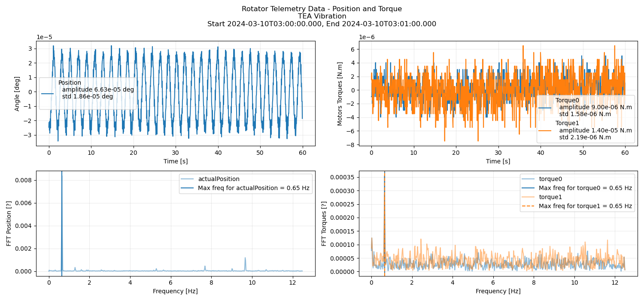This screenshot has height=301, width=644.
Task: Click "amplitude 1.40e-05 N.m" legend text
Action: point(595,130)
